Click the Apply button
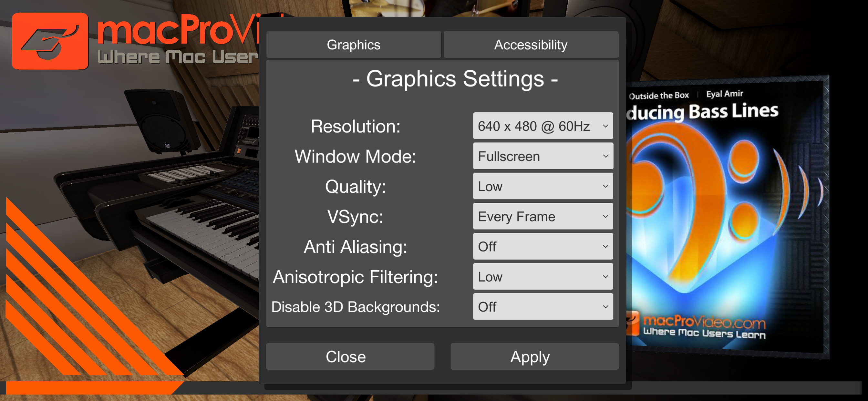 (534, 356)
